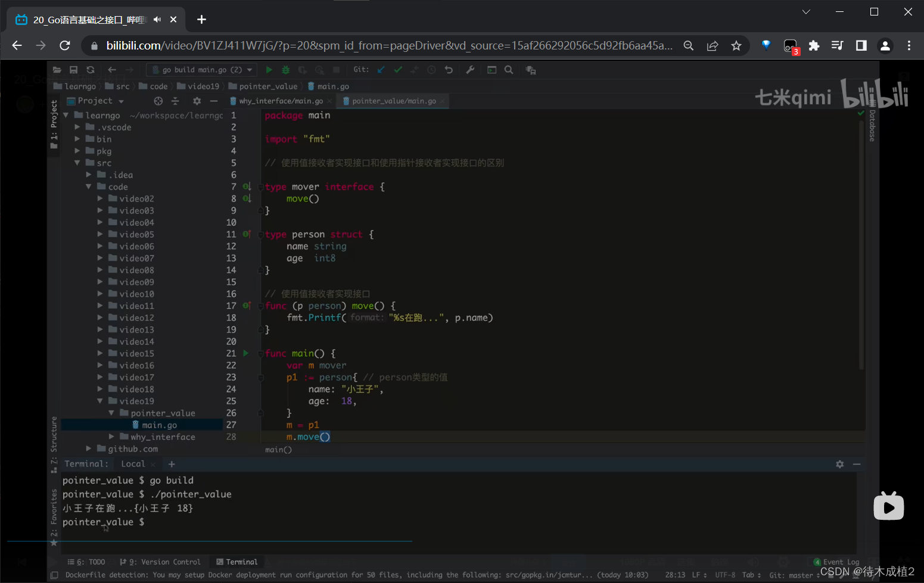The image size is (924, 583).
Task: Expand the .vscode folder
Action: pyautogui.click(x=77, y=127)
